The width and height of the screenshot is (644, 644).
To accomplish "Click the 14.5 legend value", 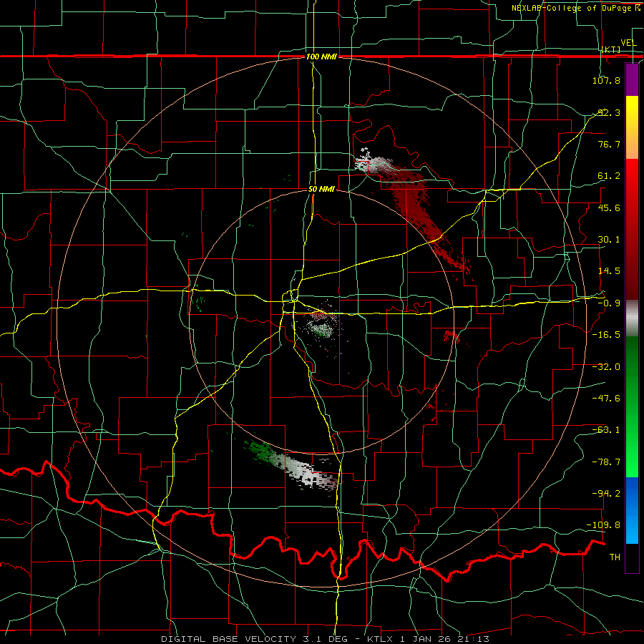I will click(x=609, y=270).
